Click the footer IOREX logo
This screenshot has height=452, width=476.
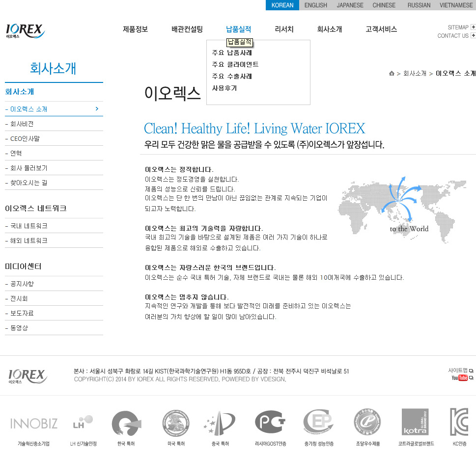(28, 376)
